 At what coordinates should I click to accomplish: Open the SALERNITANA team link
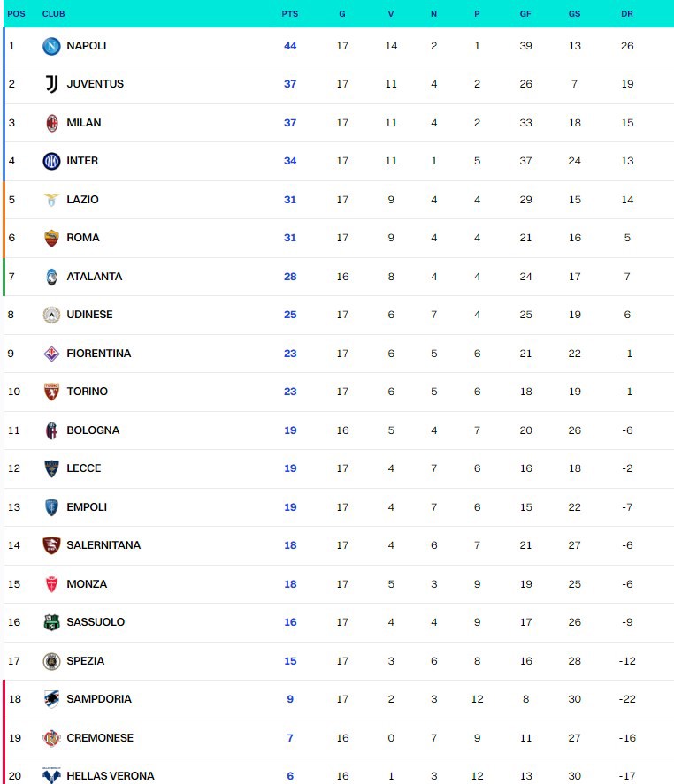(103, 545)
